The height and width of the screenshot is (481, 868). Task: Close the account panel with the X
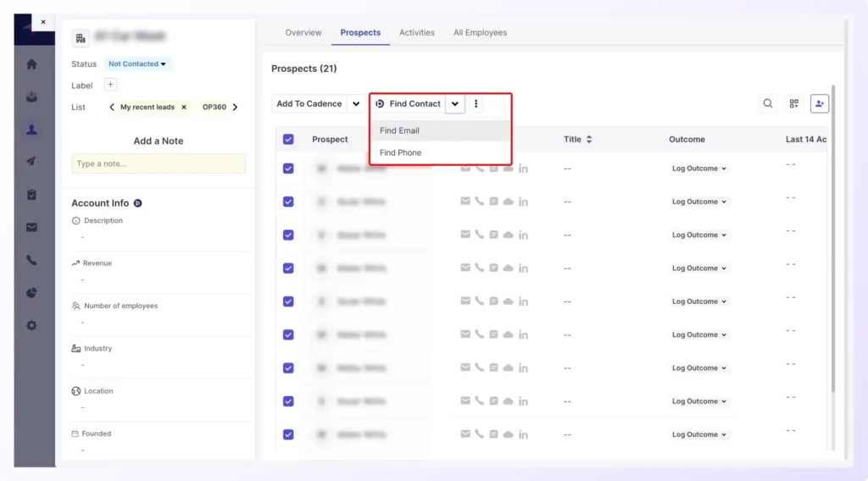[43, 22]
